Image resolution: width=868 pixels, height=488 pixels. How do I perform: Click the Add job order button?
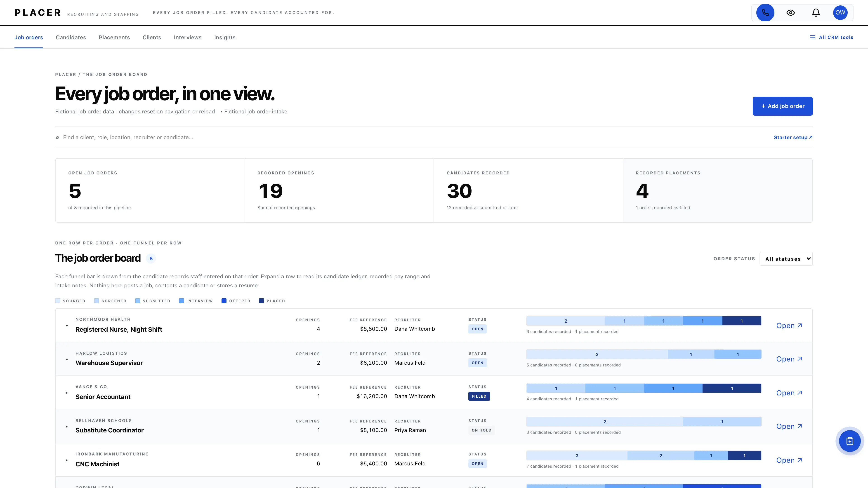[782, 106]
